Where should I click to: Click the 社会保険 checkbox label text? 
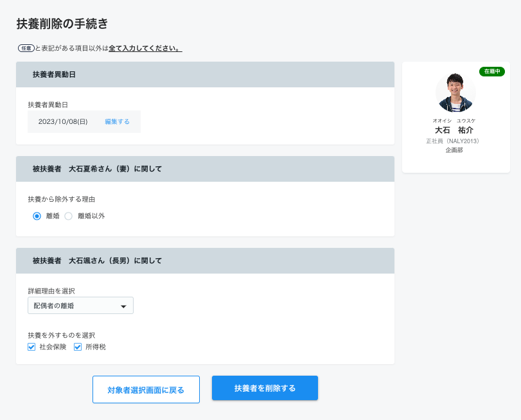tap(53, 347)
